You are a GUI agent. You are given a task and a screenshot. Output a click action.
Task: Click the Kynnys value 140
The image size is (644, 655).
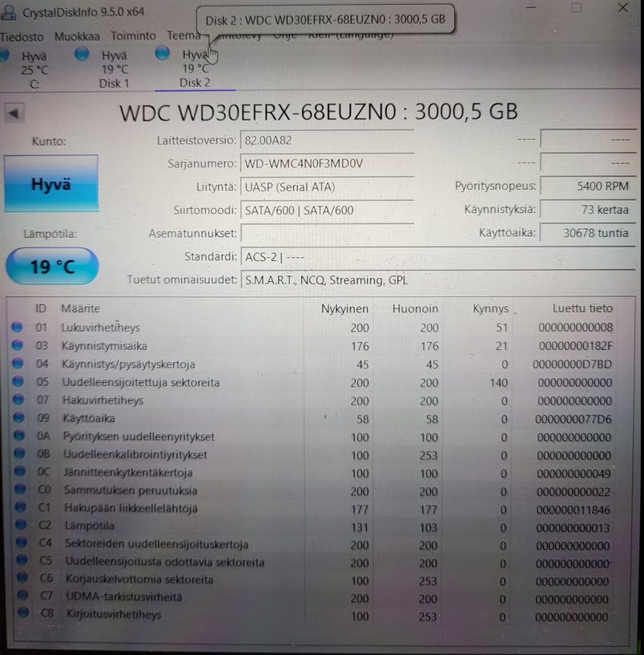click(x=498, y=383)
